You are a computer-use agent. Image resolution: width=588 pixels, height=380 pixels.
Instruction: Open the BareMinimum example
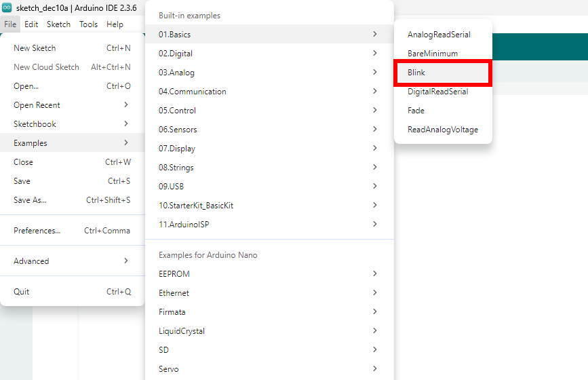click(432, 54)
